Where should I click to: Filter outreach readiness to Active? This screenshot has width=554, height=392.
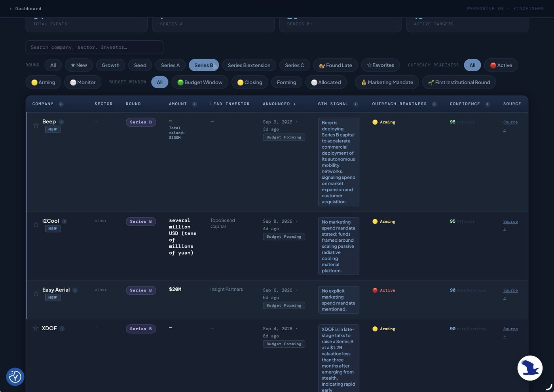click(x=501, y=65)
